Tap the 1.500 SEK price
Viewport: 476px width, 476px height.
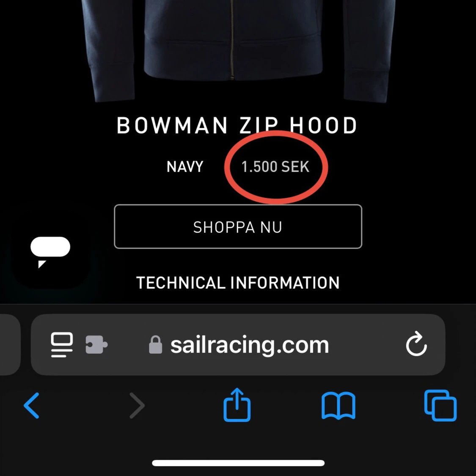pyautogui.click(x=275, y=167)
